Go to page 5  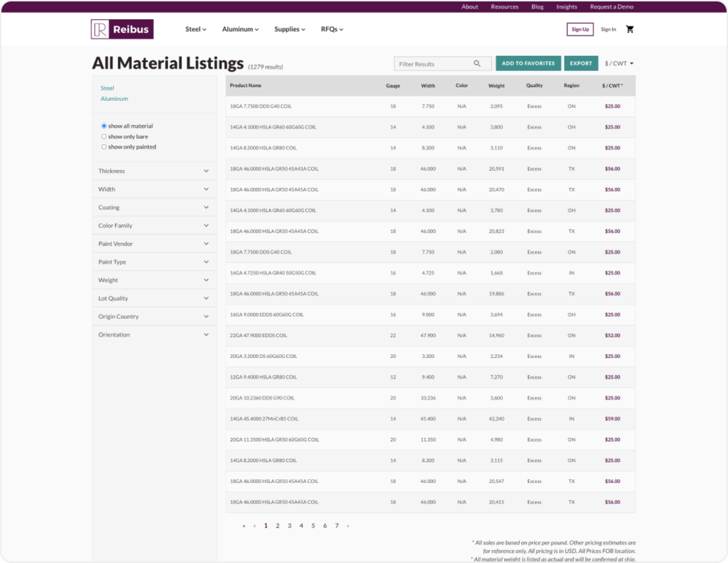tap(313, 525)
